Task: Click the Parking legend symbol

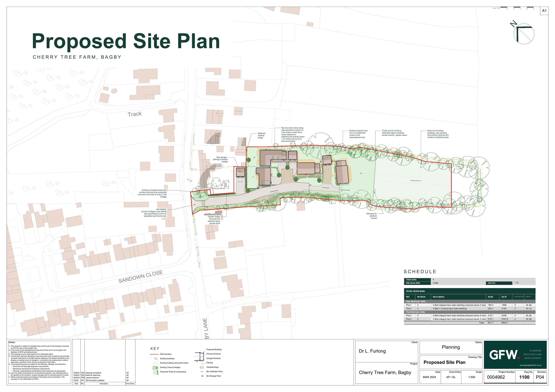Action: click(x=202, y=364)
